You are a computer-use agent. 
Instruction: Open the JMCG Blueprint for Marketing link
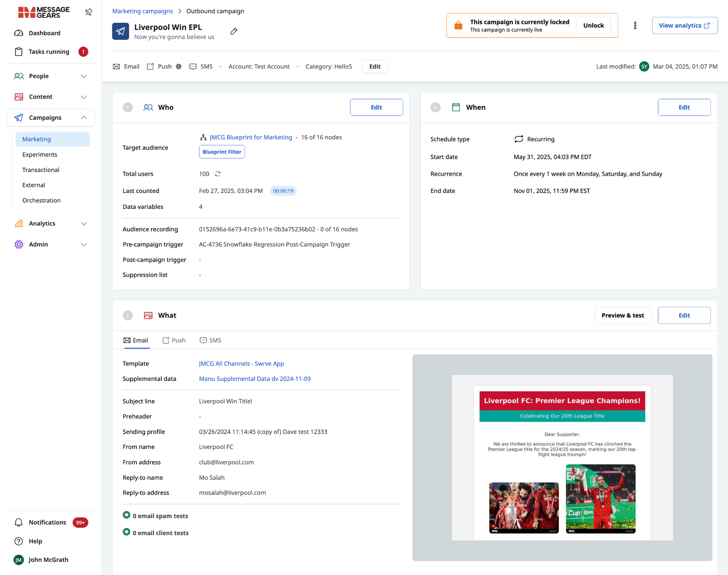click(x=251, y=137)
